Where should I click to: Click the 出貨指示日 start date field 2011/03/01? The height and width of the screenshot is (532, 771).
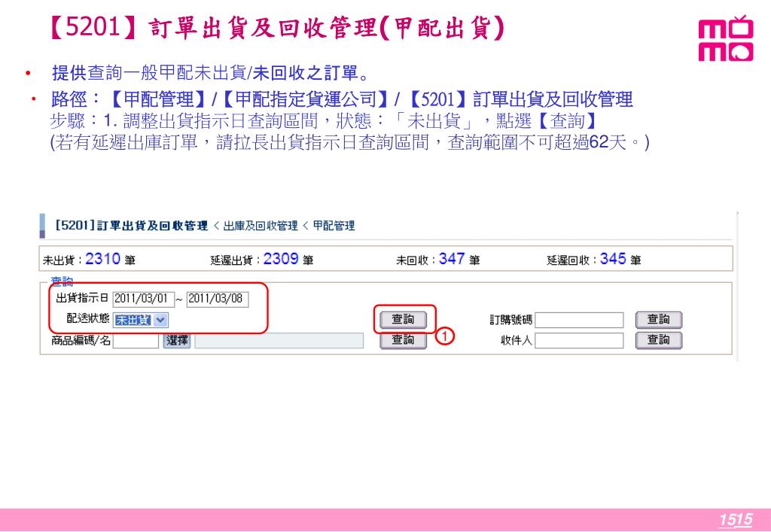[x=144, y=299]
